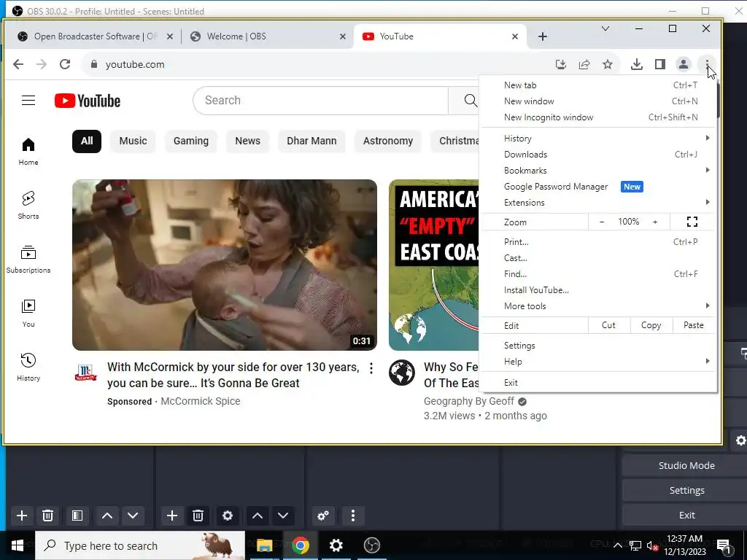Decrease zoom with minus button
747x560 pixels.
pos(602,222)
